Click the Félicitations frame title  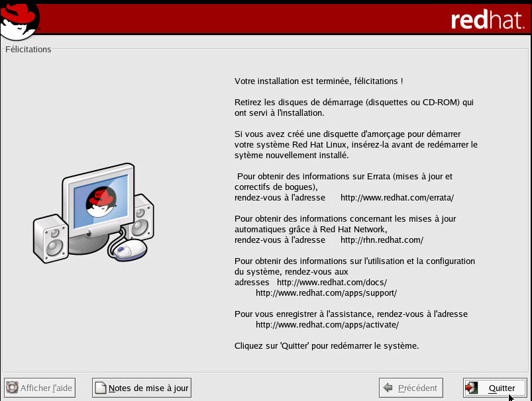tap(28, 50)
